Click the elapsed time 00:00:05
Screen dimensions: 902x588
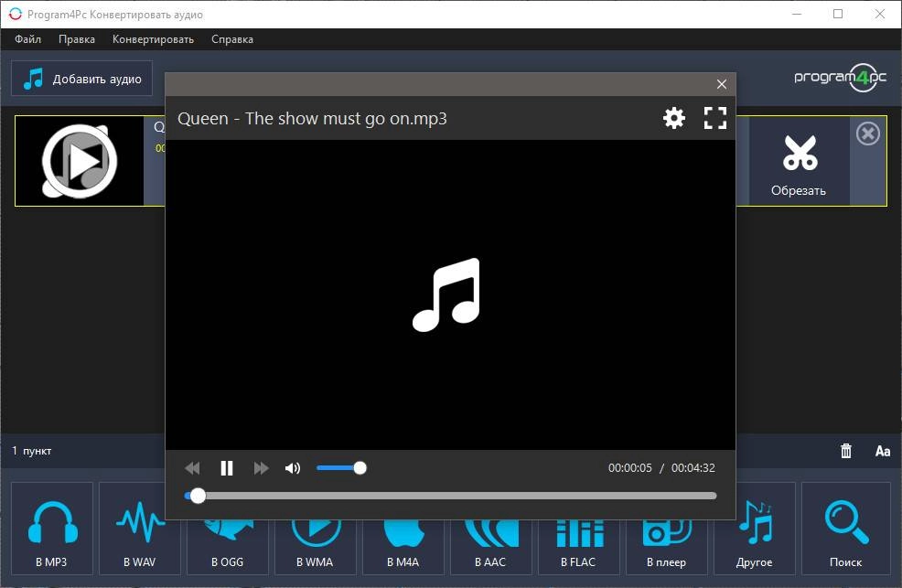tap(630, 468)
